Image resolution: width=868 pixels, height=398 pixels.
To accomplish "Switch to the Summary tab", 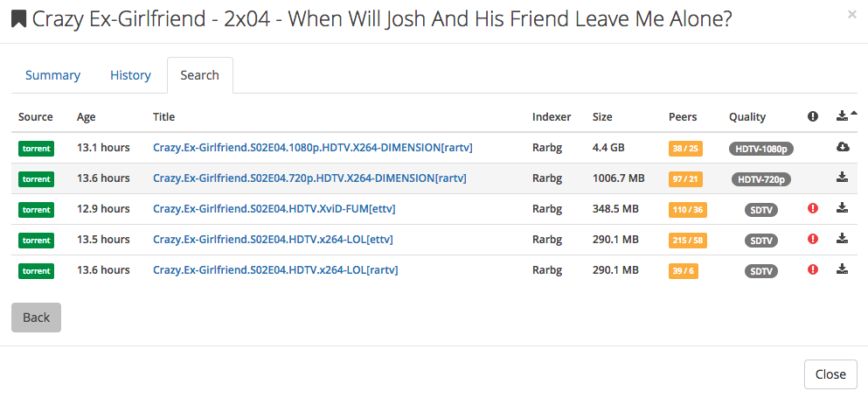I will 52,75.
